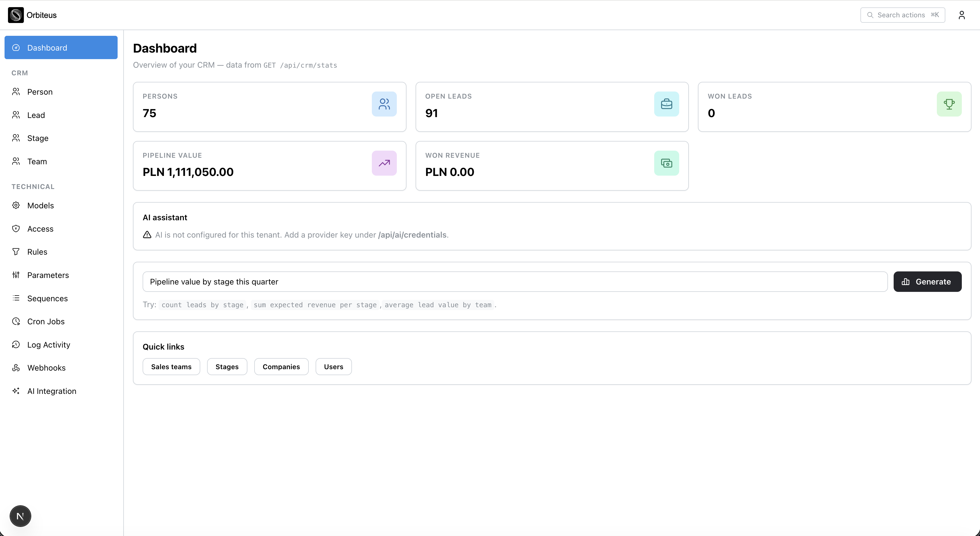
Task: Click the Dashboard page title
Action: coord(165,48)
